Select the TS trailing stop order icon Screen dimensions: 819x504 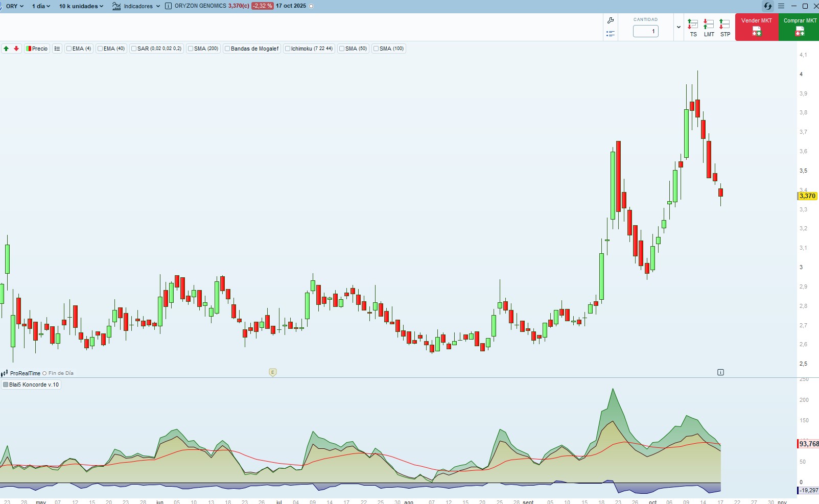693,23
